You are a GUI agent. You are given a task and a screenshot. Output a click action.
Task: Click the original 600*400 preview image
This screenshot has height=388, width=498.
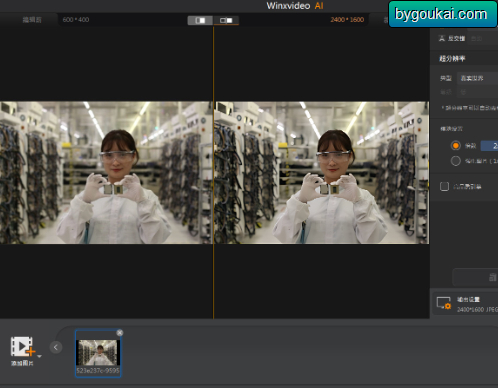106,173
